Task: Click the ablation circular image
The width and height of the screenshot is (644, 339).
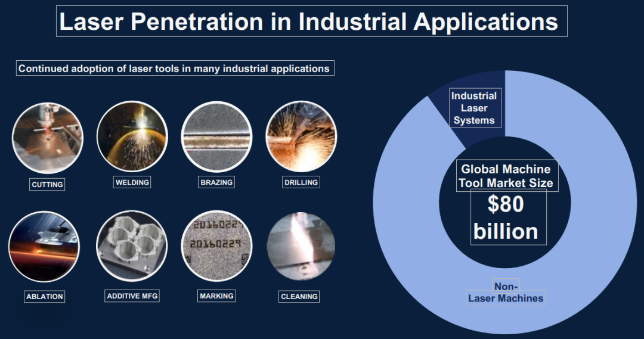Action: (44, 246)
